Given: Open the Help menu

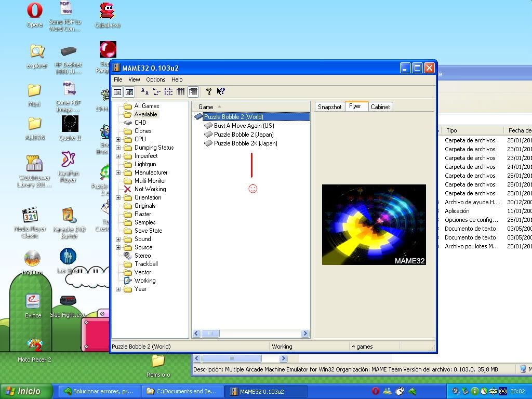Looking at the screenshot, I should pos(177,79).
